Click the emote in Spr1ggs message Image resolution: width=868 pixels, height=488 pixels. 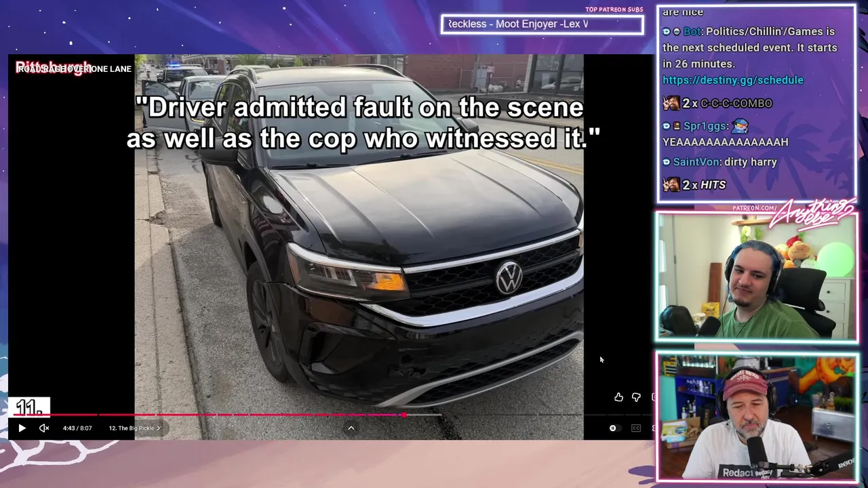pos(741,126)
